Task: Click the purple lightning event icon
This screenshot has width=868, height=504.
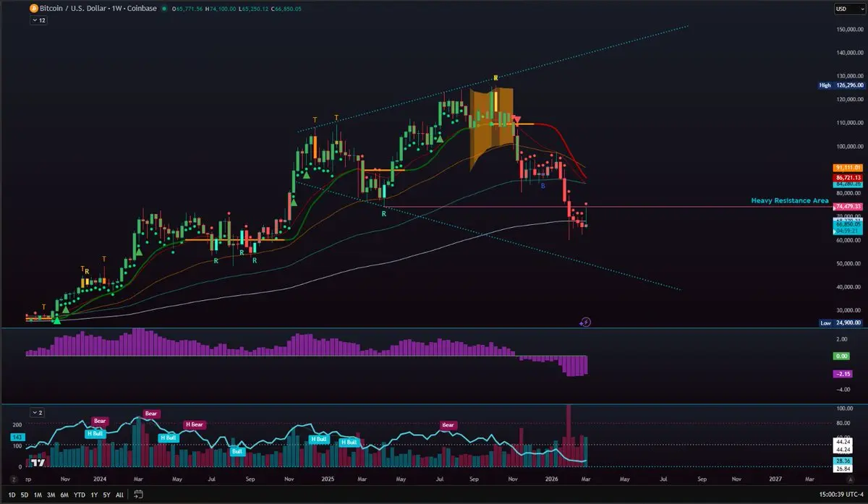Action: [586, 323]
